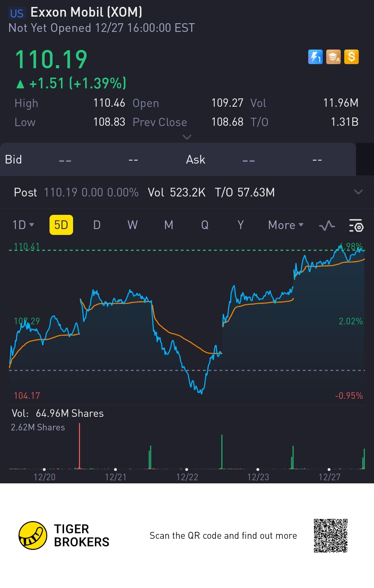Switch to the weekly W chart tab
This screenshot has width=374, height=588.
133,225
